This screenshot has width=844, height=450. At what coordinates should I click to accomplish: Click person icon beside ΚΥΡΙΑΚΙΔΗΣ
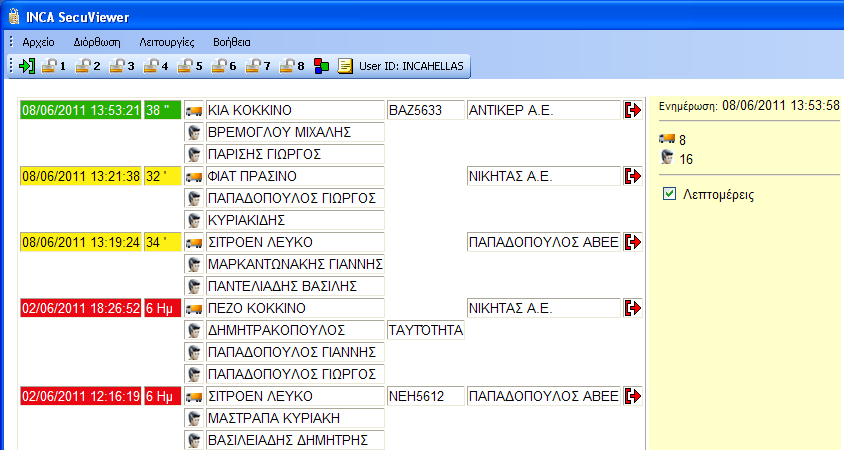[194, 220]
